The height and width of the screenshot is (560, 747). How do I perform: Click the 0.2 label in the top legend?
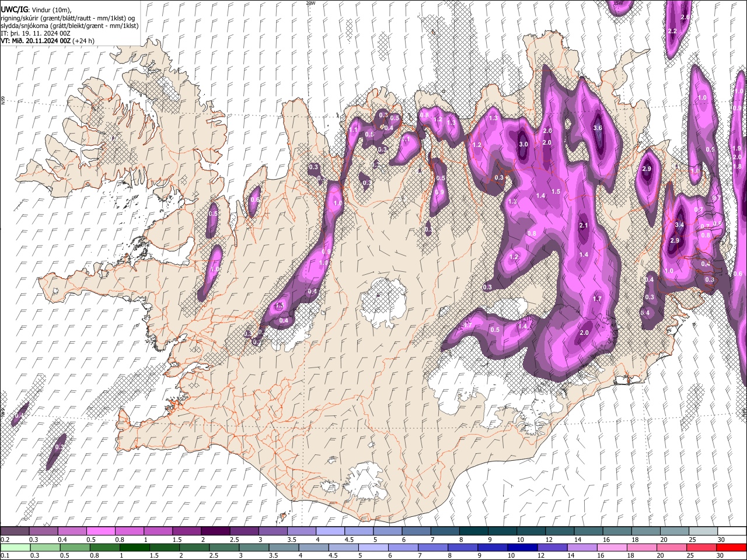tap(5, 540)
